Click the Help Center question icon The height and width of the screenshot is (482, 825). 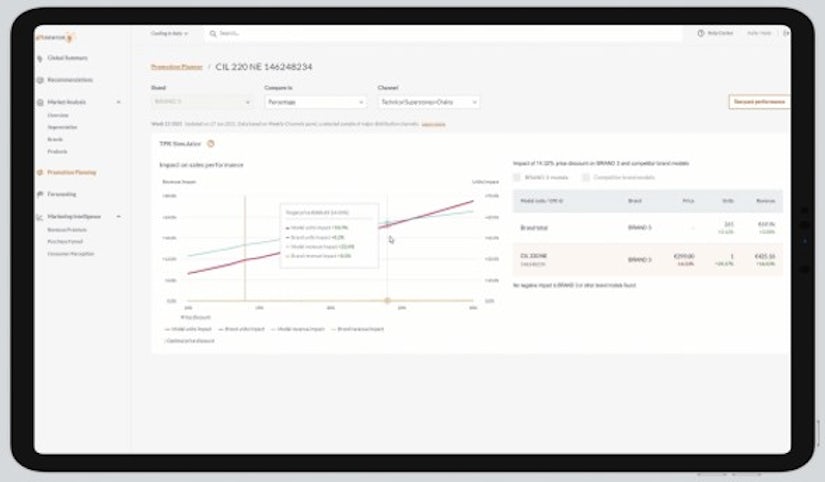tap(701, 33)
